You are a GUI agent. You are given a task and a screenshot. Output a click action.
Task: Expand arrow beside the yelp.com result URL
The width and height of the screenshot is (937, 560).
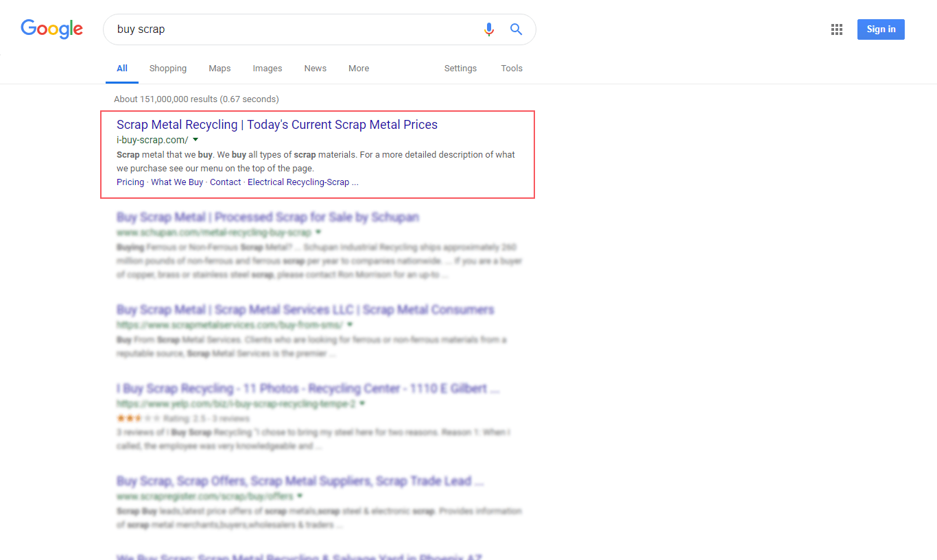click(362, 404)
